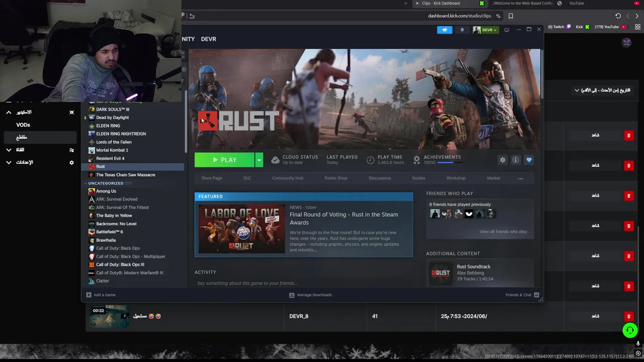Viewport: 644px width, 362px height.
Task: Click the Among Us game icon
Action: point(92,191)
